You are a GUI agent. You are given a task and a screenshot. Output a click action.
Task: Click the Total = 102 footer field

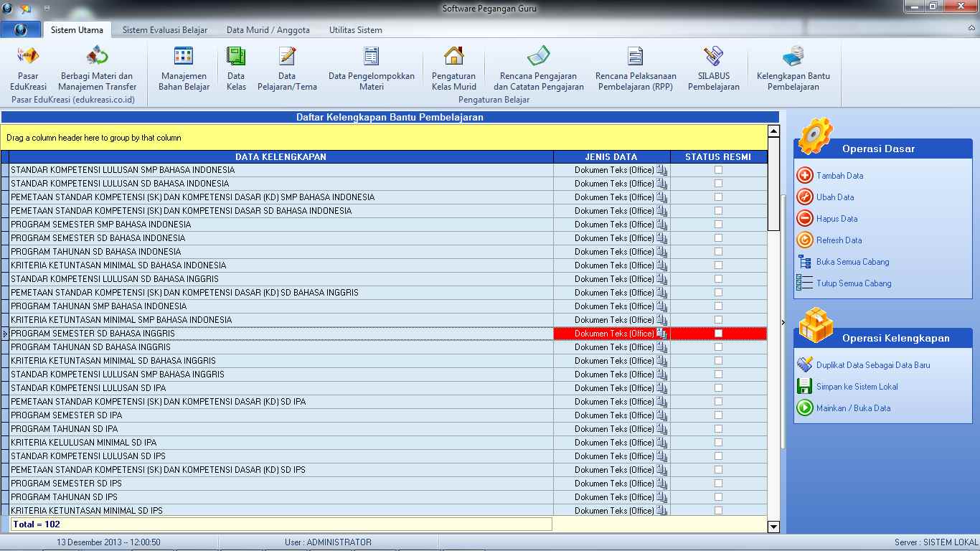point(281,524)
